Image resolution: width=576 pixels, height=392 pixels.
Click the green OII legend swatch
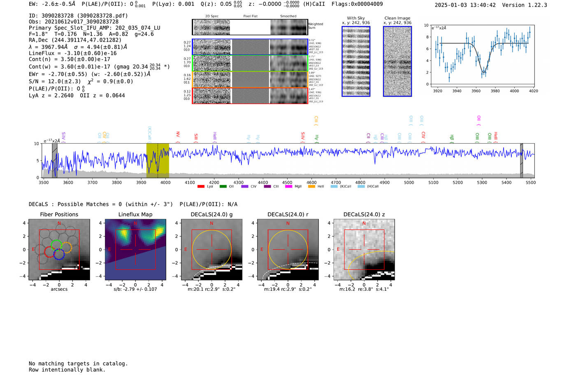click(x=223, y=186)
